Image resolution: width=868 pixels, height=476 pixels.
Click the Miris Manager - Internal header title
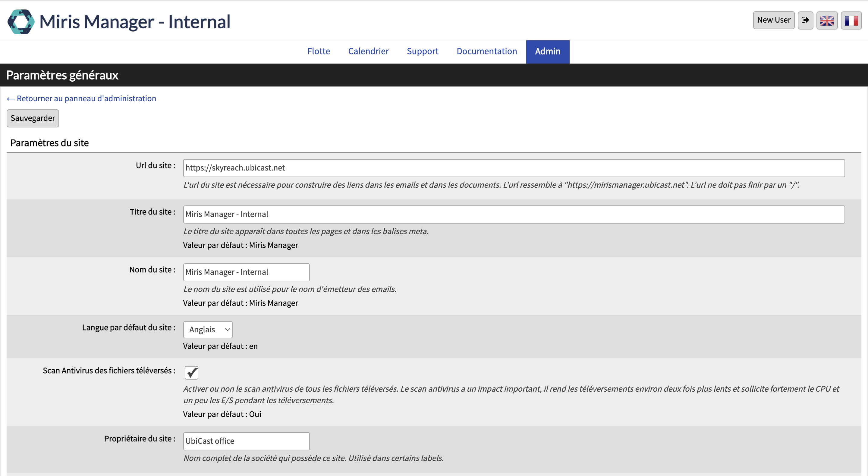pyautogui.click(x=135, y=22)
